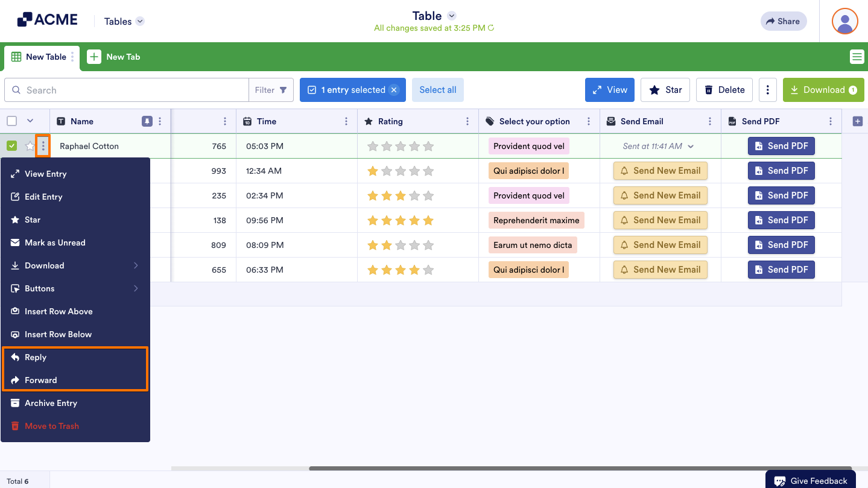Select Star in the context menu
This screenshot has width=868, height=488.
pos(75,220)
